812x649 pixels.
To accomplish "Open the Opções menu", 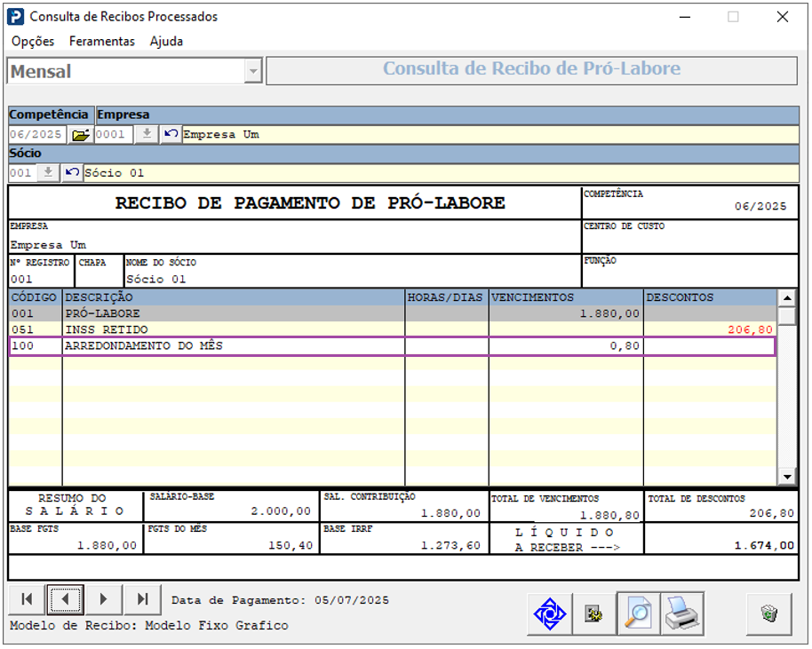I will pos(33,42).
